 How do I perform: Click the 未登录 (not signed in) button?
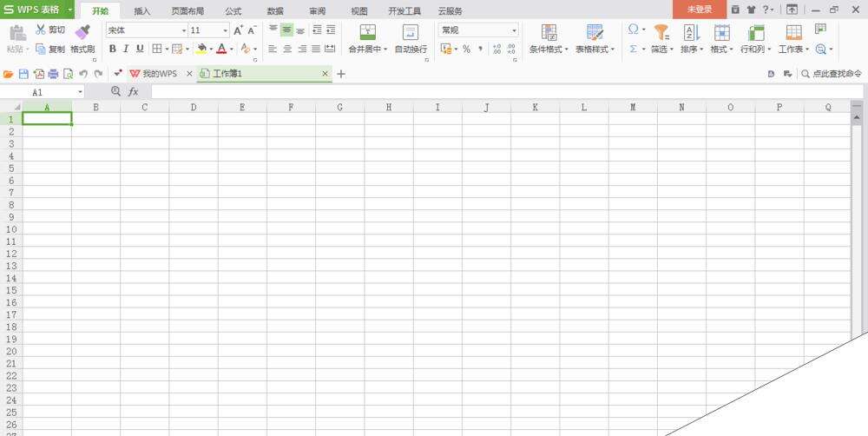point(700,10)
